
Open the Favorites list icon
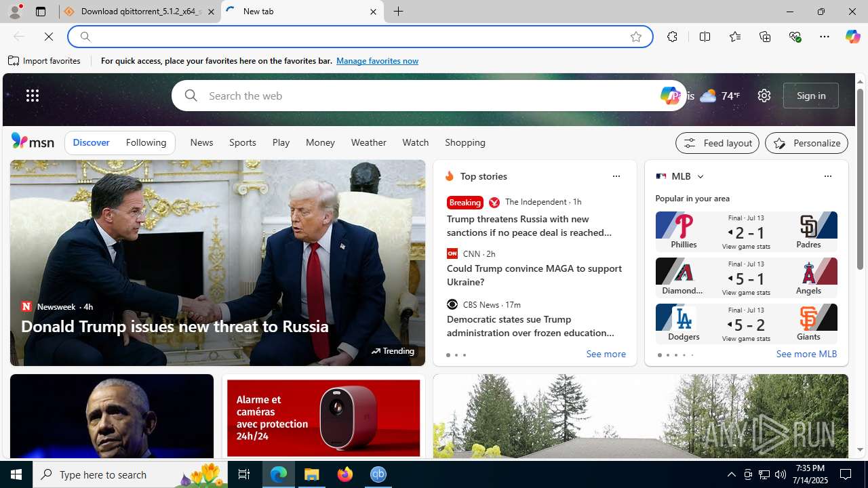(735, 37)
